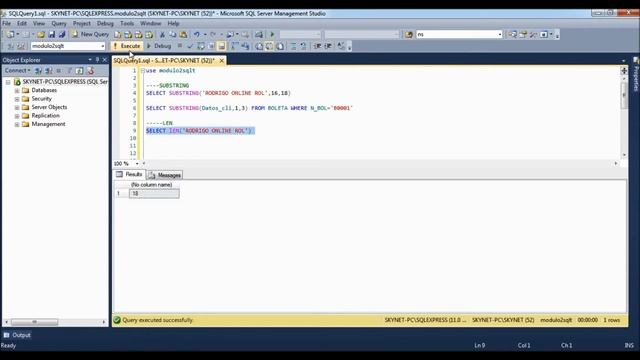Click the Connect Object Explorer plug icon
Image resolution: width=640 pixels, height=360 pixels.
coord(38,71)
